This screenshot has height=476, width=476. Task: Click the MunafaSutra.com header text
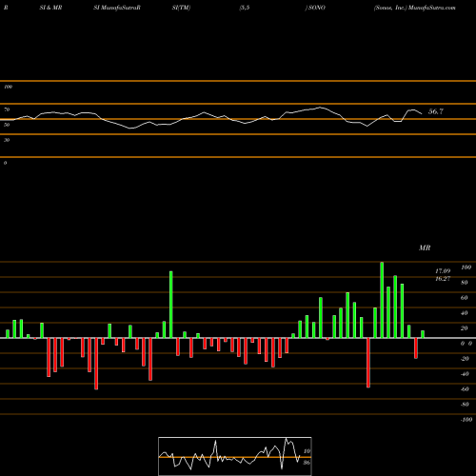(x=432, y=8)
